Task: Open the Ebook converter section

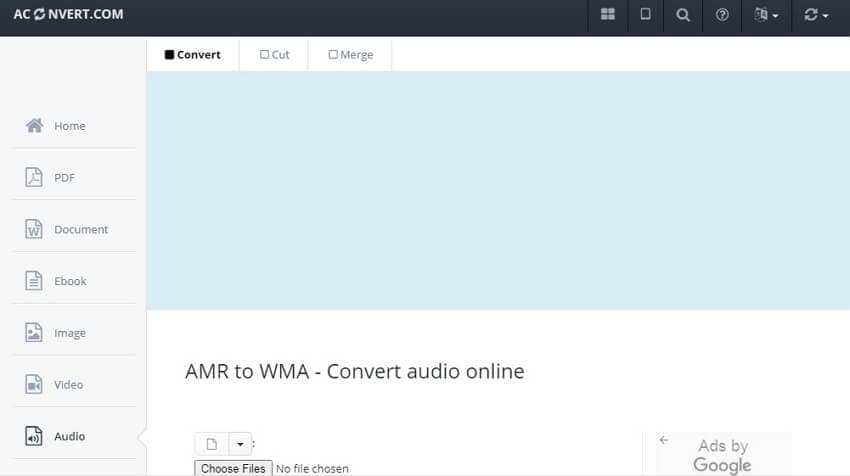Action: point(69,281)
